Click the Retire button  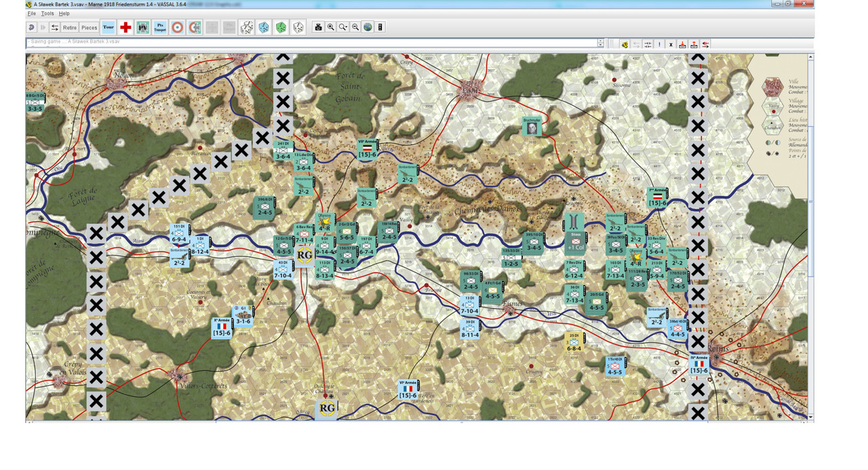point(70,27)
